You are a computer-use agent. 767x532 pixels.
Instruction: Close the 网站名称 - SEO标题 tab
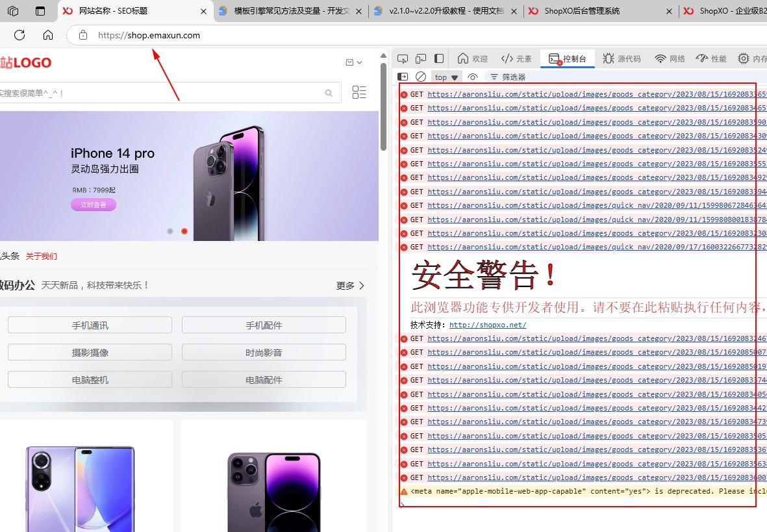tap(203, 11)
